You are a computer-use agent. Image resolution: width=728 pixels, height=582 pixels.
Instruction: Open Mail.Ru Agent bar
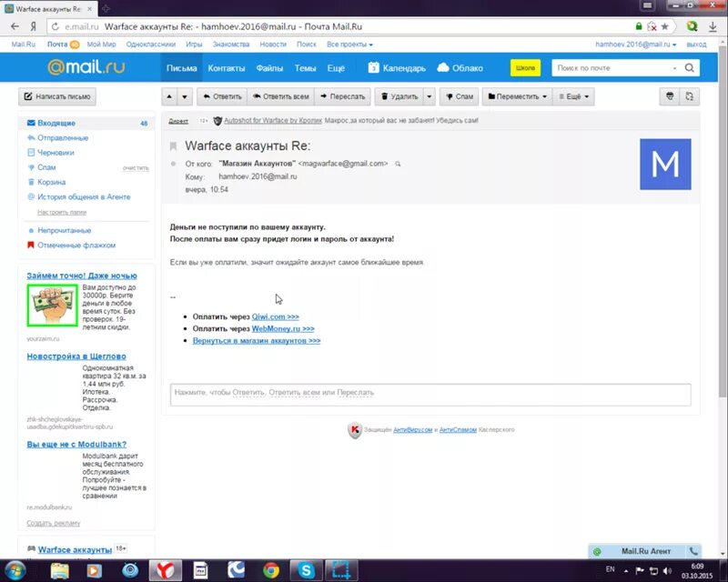pos(644,551)
